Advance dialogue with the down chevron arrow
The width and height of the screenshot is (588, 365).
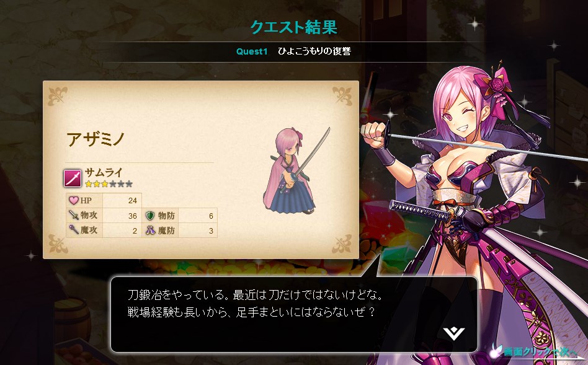tap(454, 333)
